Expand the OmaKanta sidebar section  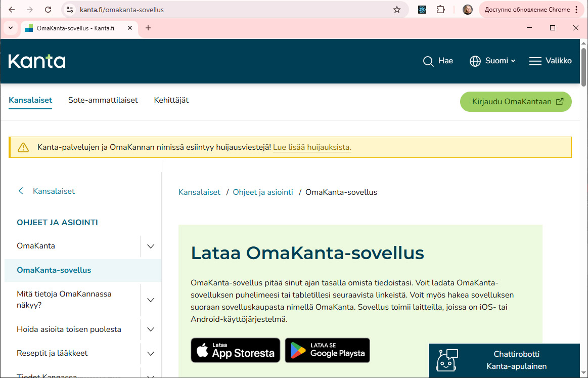click(150, 246)
